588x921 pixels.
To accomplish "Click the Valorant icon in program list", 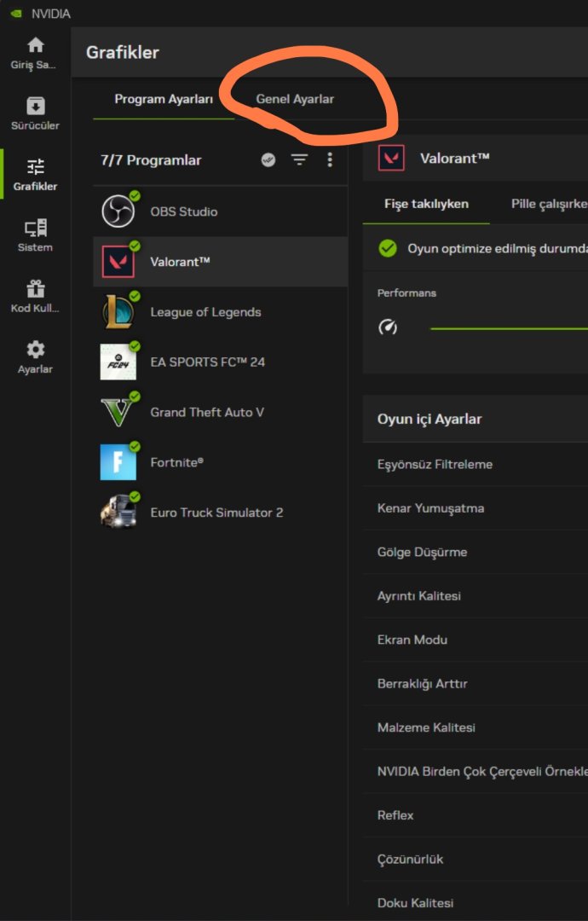I will [118, 262].
